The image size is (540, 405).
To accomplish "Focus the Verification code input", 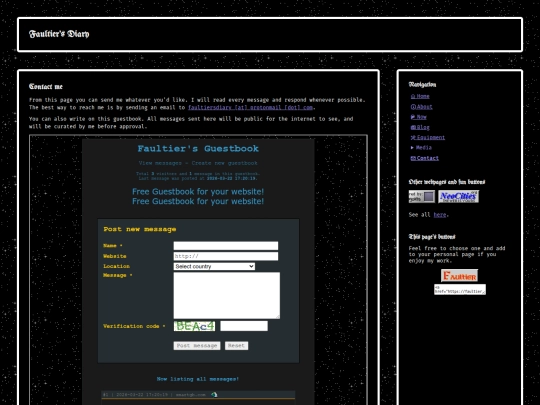I will [244, 326].
